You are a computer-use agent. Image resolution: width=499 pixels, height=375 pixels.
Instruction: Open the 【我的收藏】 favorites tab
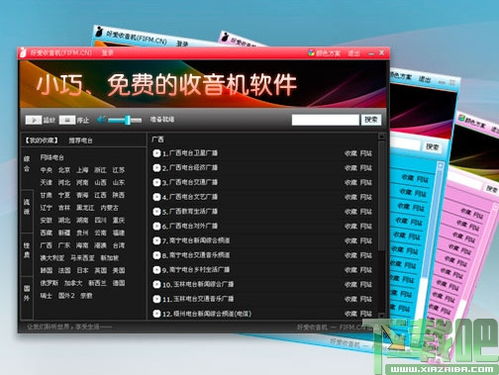tap(41, 140)
